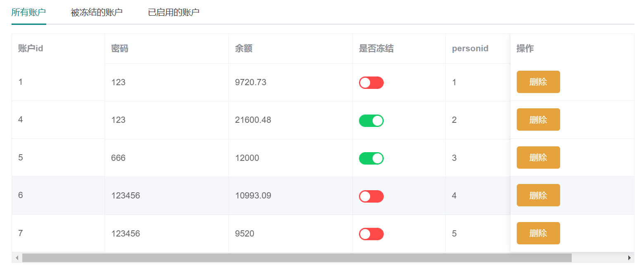The width and height of the screenshot is (644, 270).
Task: Delete account 7 with balance 9520
Action: tap(538, 233)
